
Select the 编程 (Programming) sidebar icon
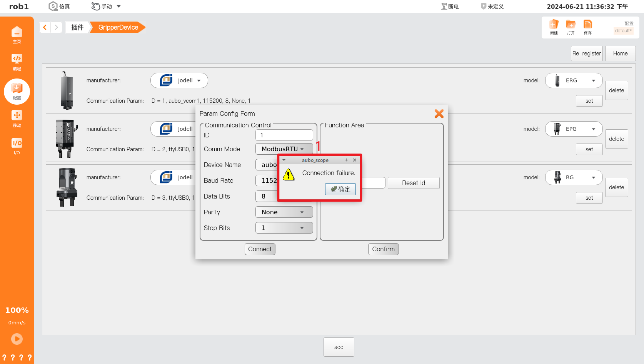tap(17, 62)
